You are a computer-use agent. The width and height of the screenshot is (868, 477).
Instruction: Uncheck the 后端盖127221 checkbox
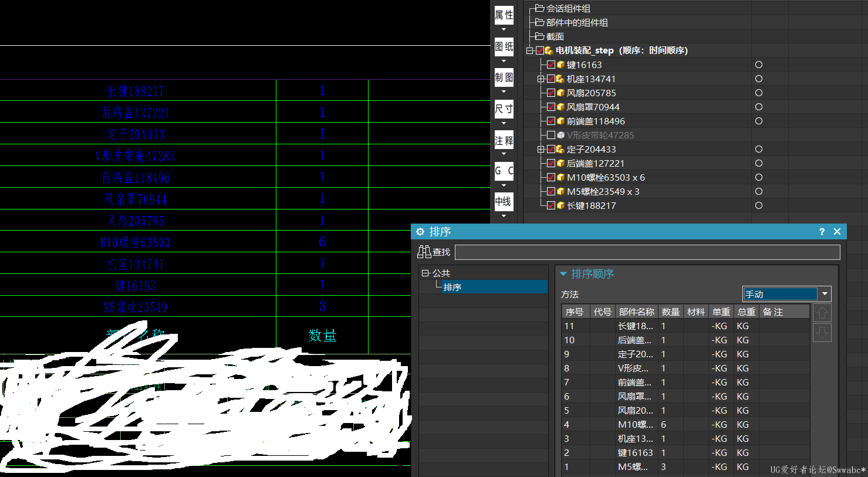[551, 163]
